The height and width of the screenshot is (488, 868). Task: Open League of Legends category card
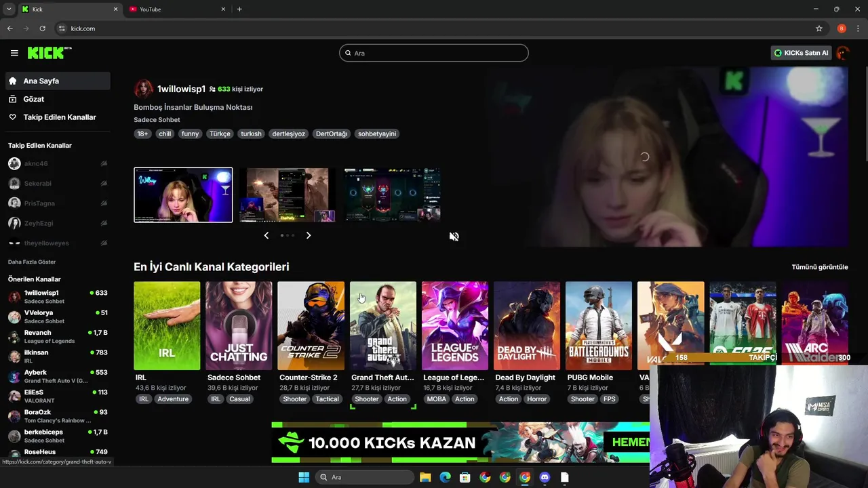pos(455,326)
